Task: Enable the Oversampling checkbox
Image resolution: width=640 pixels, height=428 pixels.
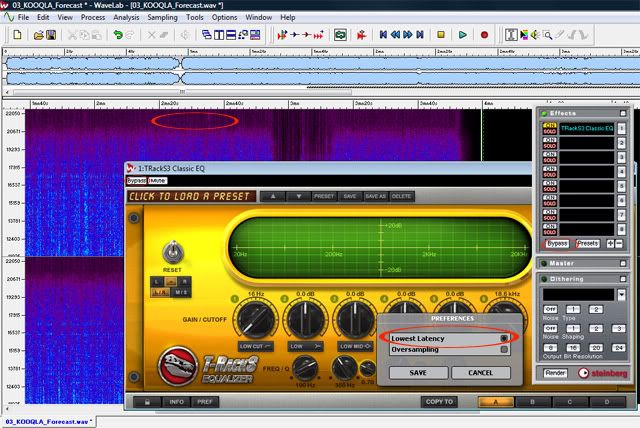Action: pos(504,349)
